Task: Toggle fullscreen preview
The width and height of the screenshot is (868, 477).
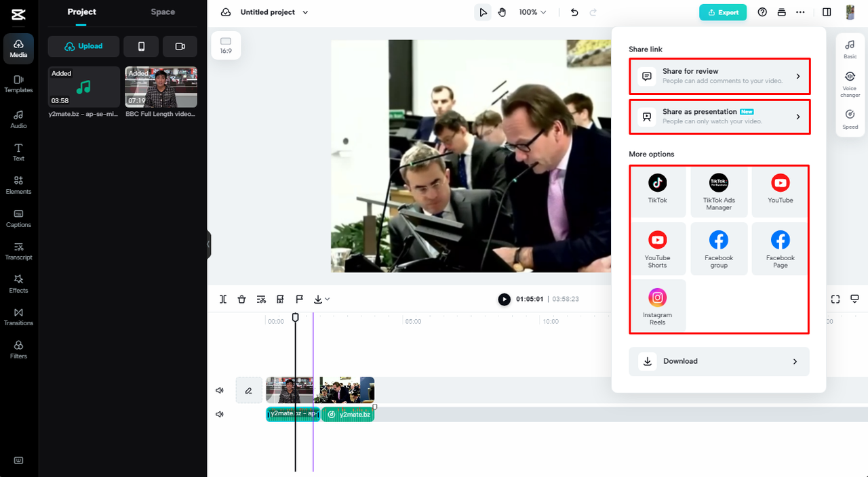Action: click(835, 299)
